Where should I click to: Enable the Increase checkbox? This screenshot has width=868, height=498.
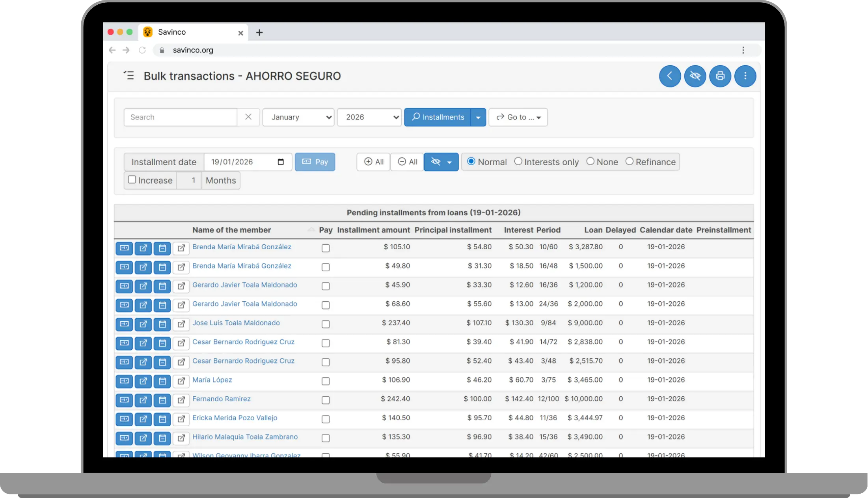coord(132,180)
